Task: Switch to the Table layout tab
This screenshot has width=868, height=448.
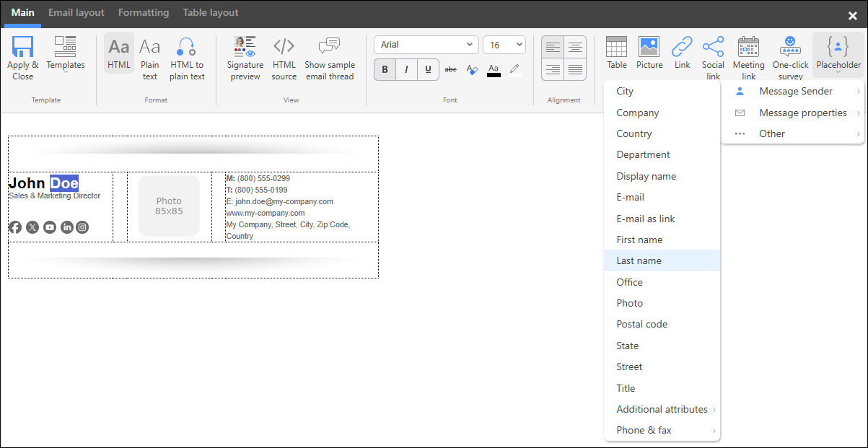Action: 210,12
